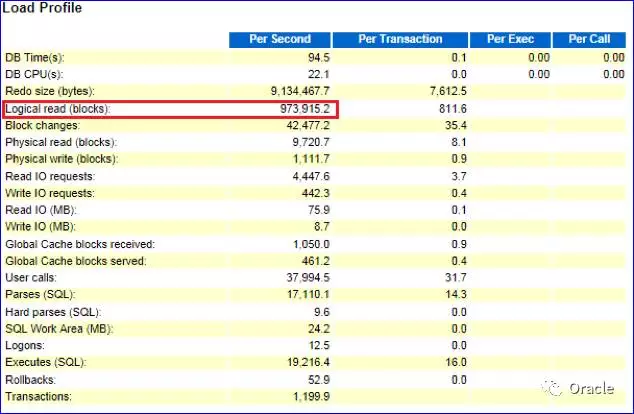Click the Physical read (blocks) label
The width and height of the screenshot is (634, 414).
59,143
